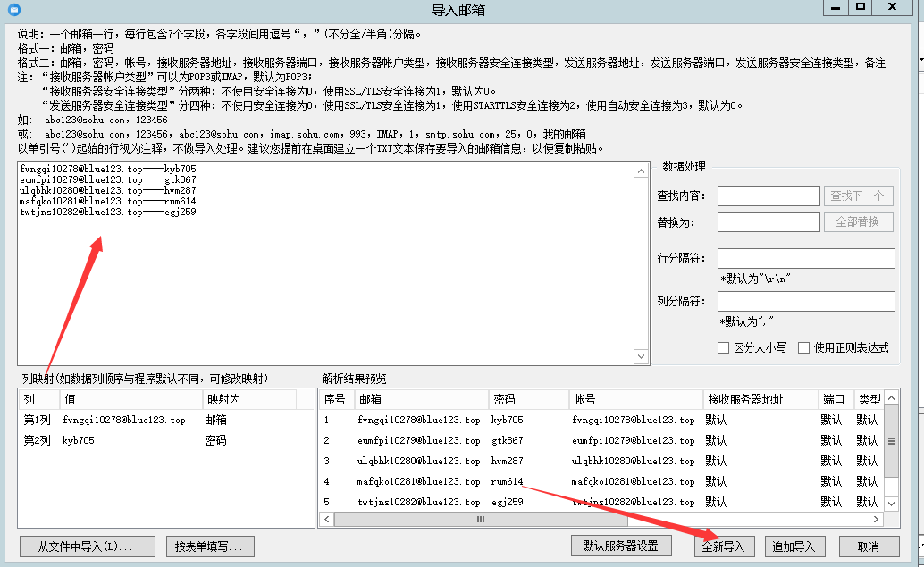Click the 序号 column header
This screenshot has width=924, height=567.
click(337, 399)
